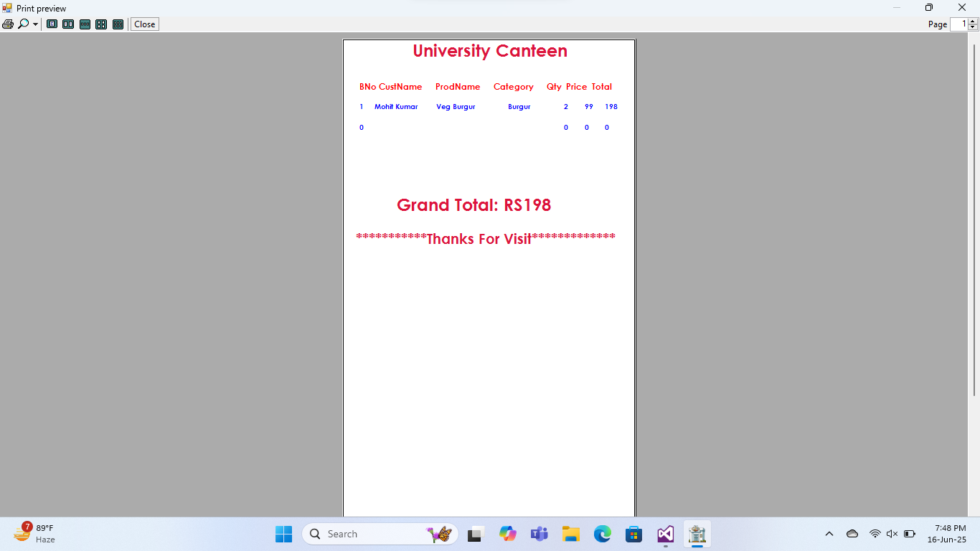Open Windows Start menu
980x551 pixels.
click(x=283, y=534)
